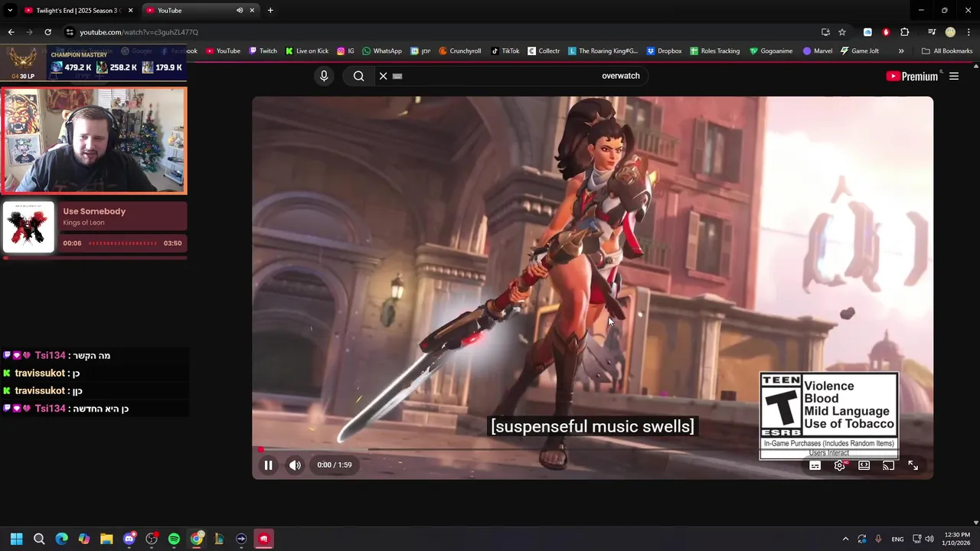Open a new browser tab
This screenshot has height=551, width=980.
click(x=270, y=11)
